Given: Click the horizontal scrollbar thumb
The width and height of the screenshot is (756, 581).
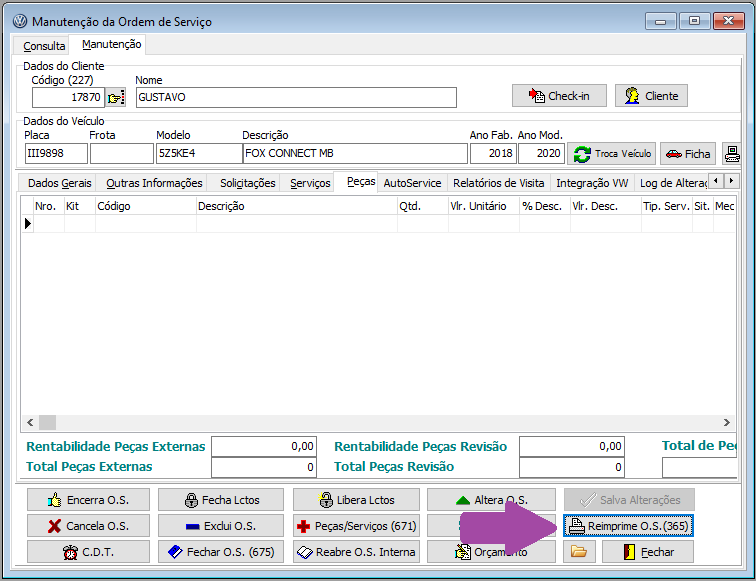Looking at the screenshot, I should coord(47,423).
